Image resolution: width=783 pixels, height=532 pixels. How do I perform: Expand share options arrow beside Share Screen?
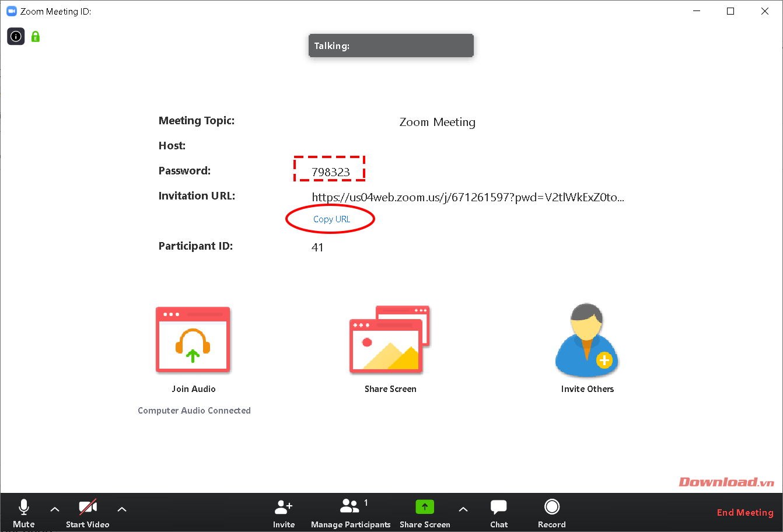463,509
